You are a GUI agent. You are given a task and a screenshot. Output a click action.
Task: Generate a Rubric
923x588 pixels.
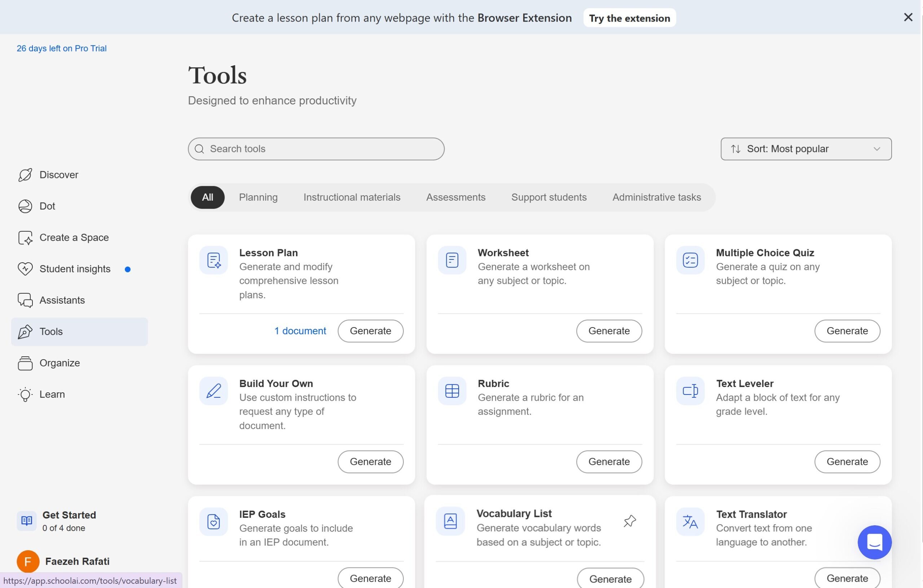(x=609, y=462)
